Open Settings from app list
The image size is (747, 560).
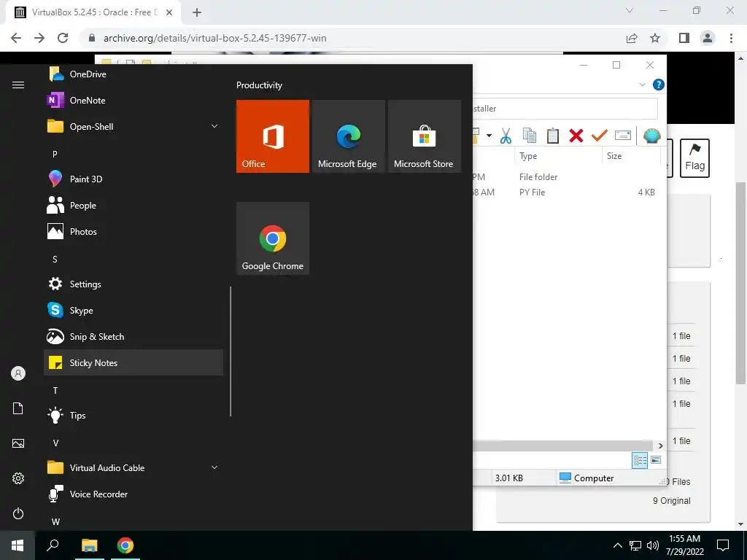(x=133, y=284)
